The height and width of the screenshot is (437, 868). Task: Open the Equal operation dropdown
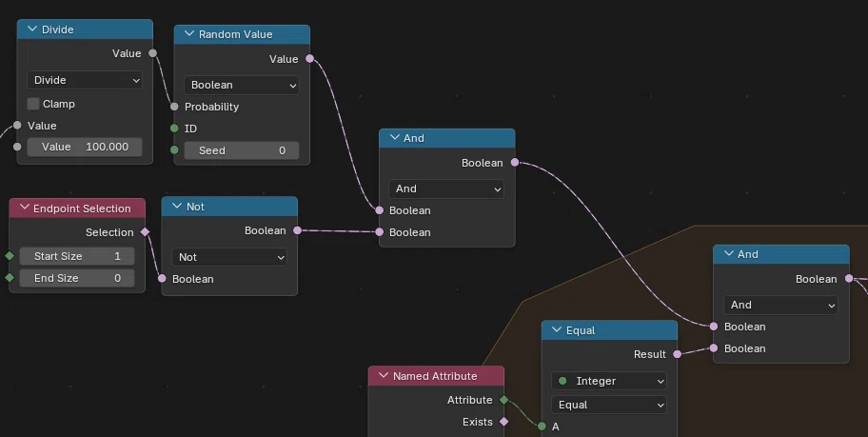(609, 405)
